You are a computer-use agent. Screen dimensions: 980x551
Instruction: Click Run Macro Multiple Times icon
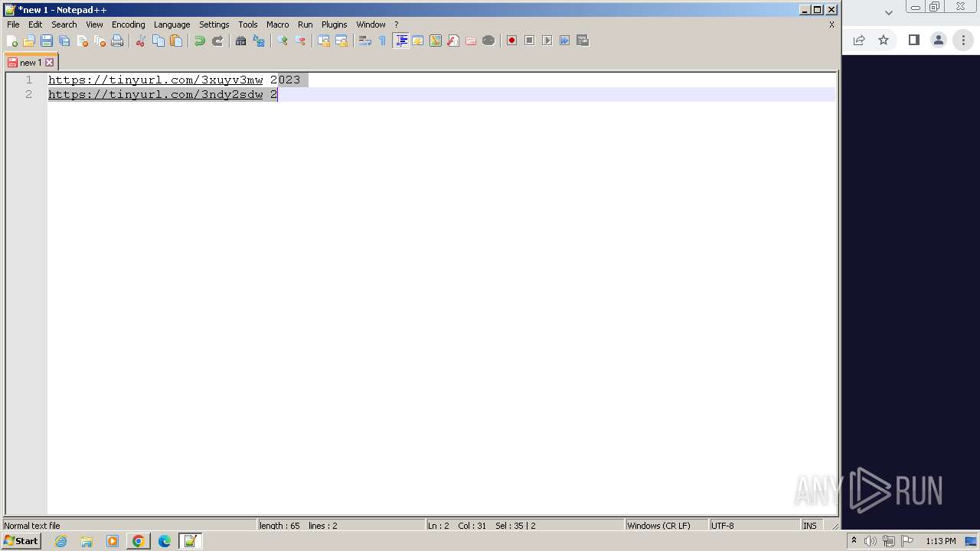tap(564, 41)
